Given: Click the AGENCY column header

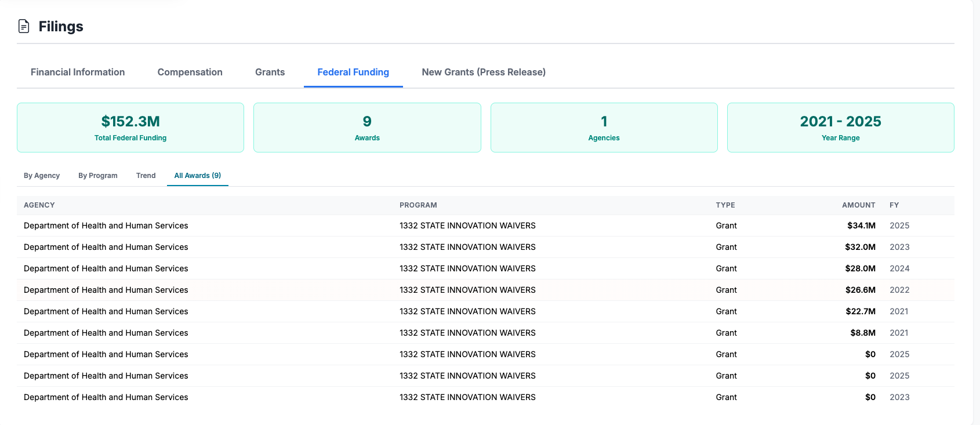Looking at the screenshot, I should click(39, 205).
